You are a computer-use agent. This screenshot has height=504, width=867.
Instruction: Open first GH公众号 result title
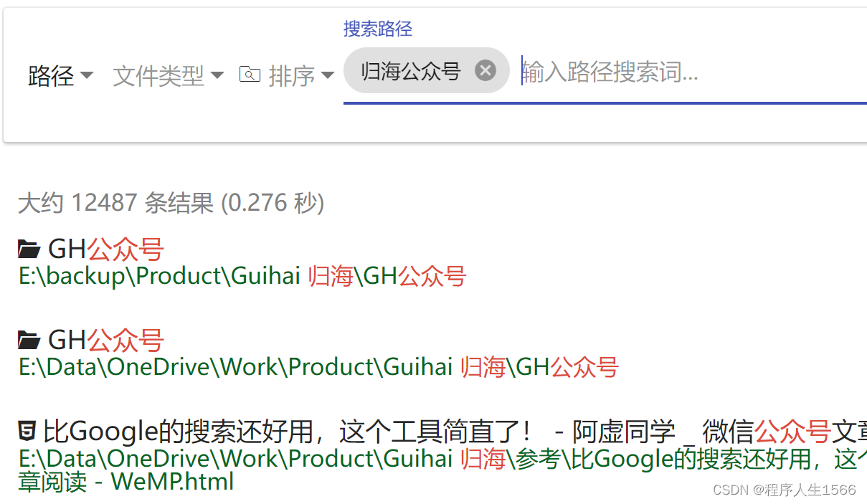(x=105, y=249)
